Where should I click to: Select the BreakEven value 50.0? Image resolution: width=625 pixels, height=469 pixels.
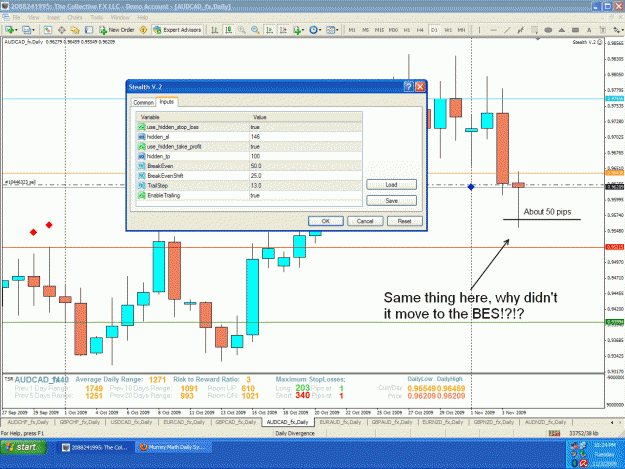[305, 166]
